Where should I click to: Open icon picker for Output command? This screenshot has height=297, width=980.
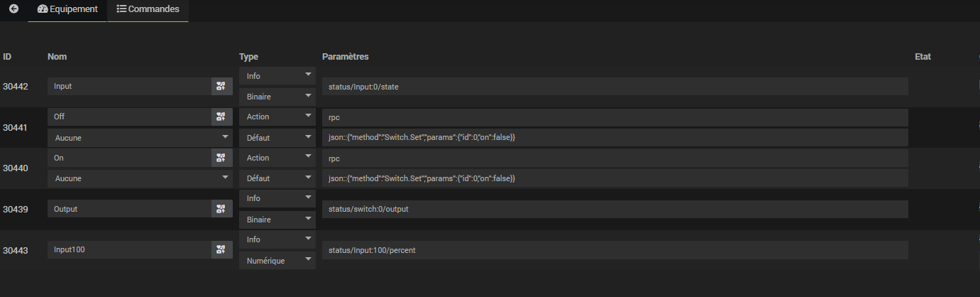pos(221,209)
